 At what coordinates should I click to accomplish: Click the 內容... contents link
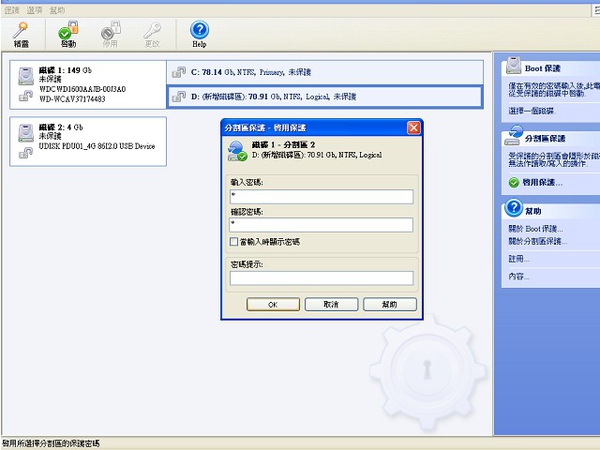[518, 276]
